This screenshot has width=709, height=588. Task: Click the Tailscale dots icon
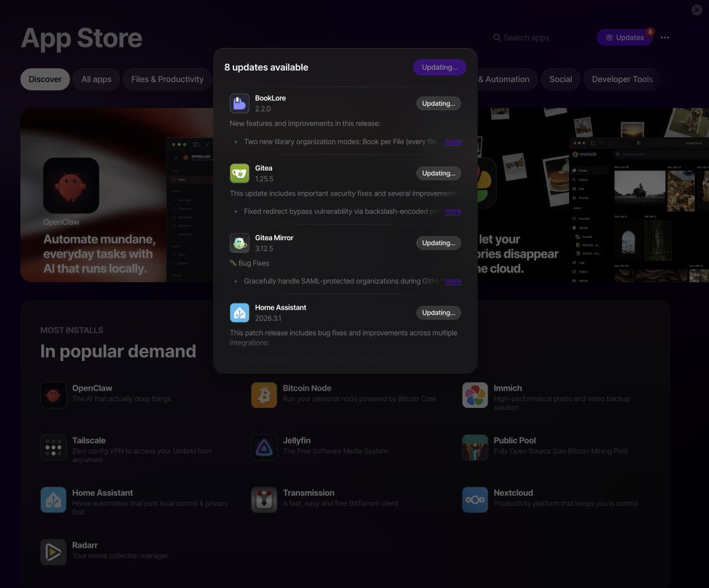point(53,447)
